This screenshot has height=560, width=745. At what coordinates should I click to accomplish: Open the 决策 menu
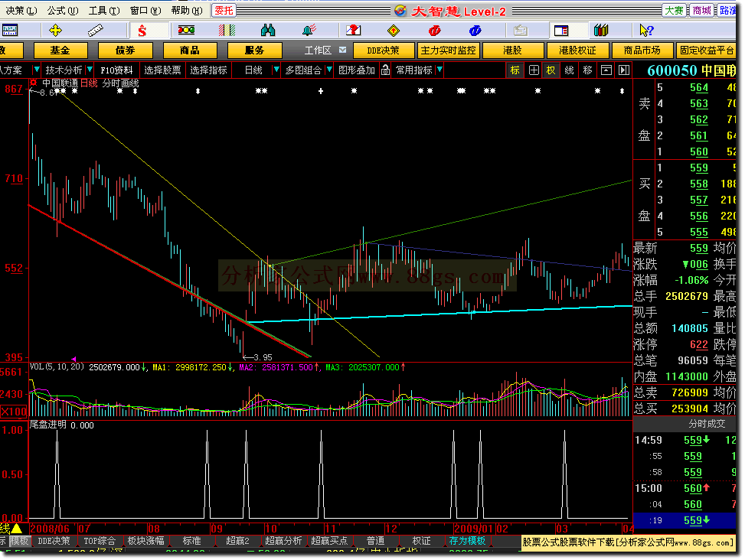click(x=21, y=10)
